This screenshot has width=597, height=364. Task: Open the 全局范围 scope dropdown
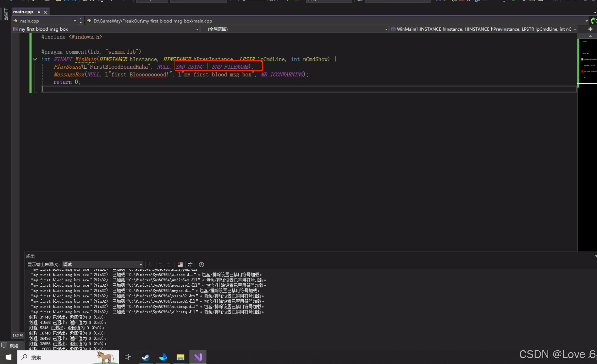click(386, 29)
